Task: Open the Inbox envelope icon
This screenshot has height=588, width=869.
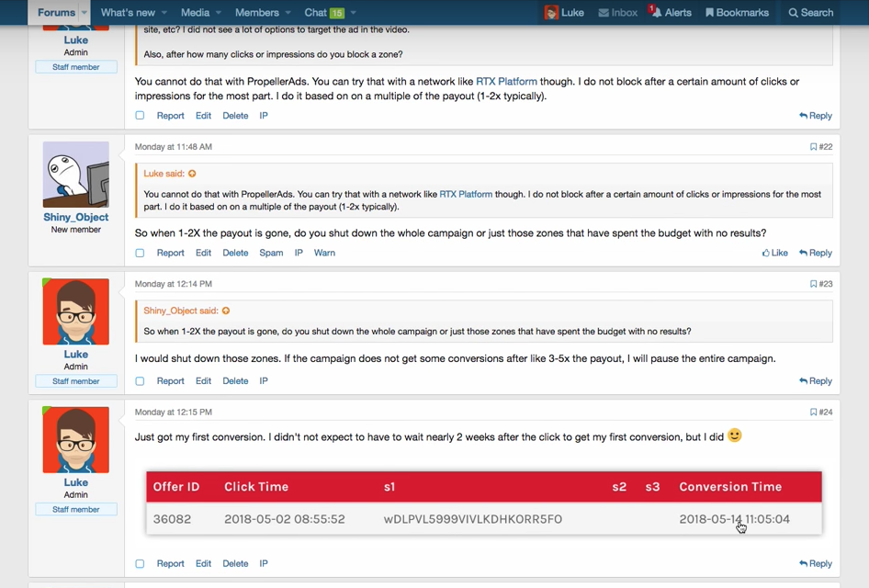Action: (604, 12)
